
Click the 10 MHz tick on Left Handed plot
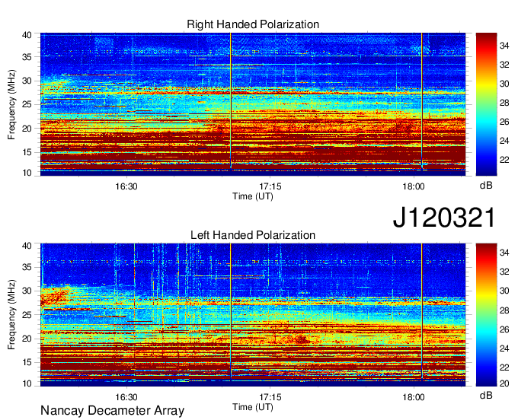tap(27, 383)
